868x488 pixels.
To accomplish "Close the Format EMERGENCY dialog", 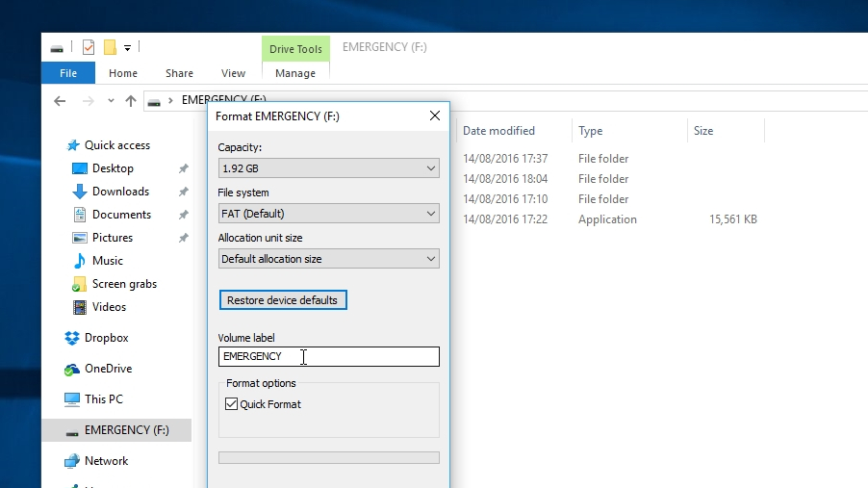I will pos(435,116).
